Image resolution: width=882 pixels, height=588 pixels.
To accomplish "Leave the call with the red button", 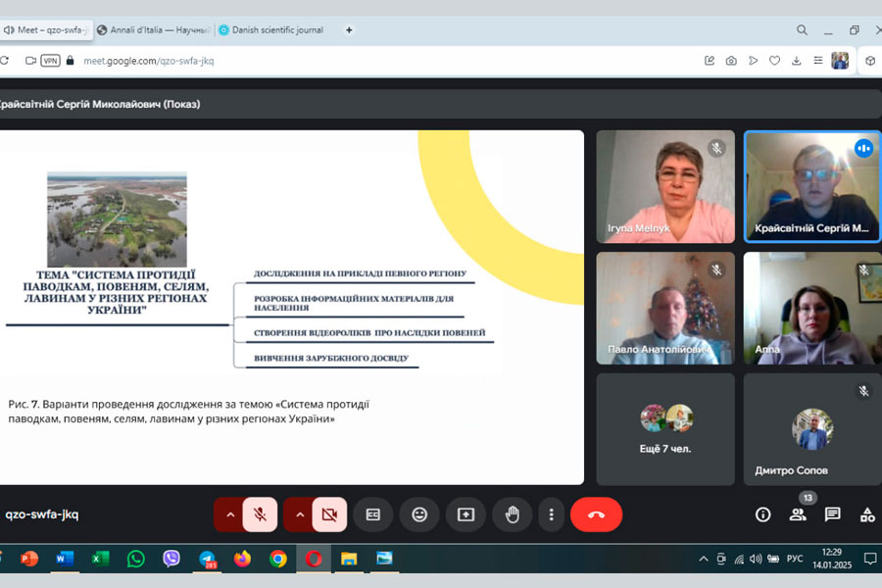I will (x=596, y=514).
